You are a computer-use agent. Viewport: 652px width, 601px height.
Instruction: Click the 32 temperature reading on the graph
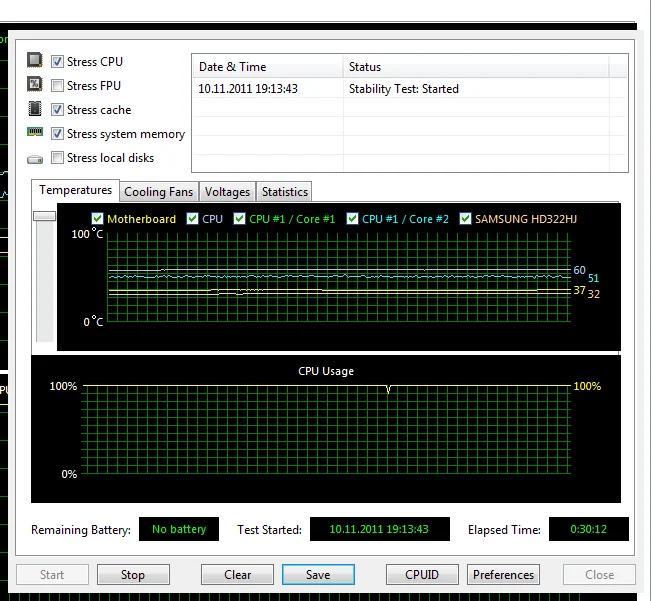point(593,294)
